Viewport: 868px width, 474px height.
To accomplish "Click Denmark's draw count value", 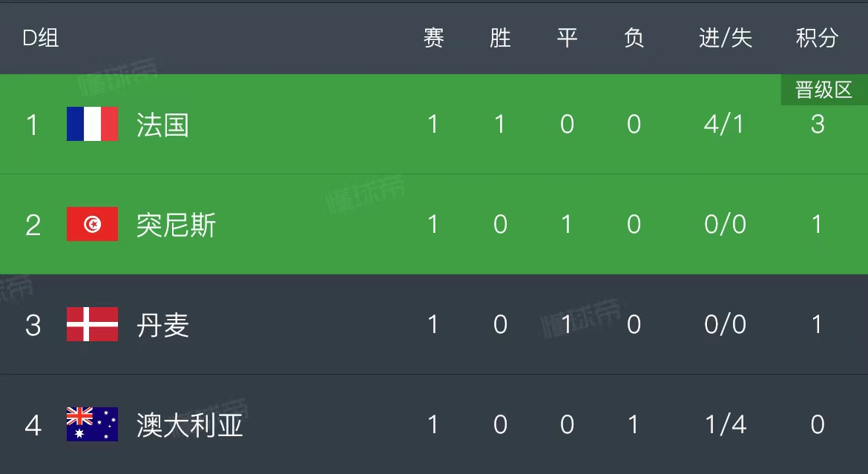I will pyautogui.click(x=567, y=325).
